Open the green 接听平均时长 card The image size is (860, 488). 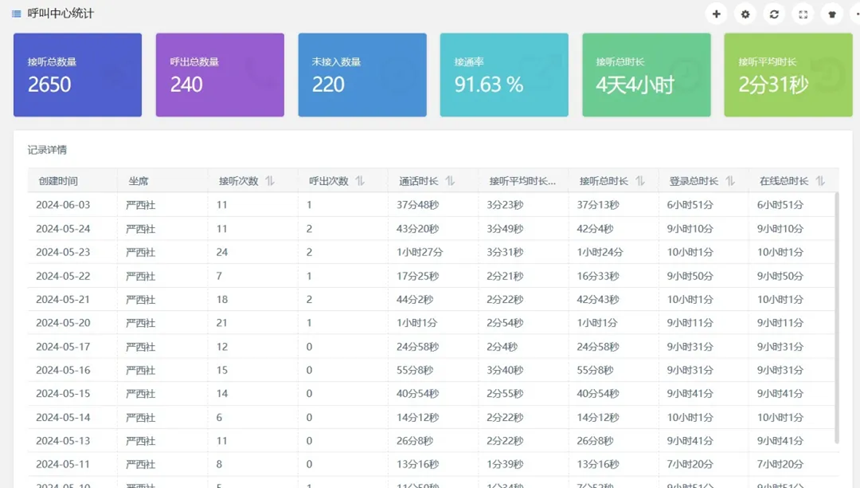point(788,75)
